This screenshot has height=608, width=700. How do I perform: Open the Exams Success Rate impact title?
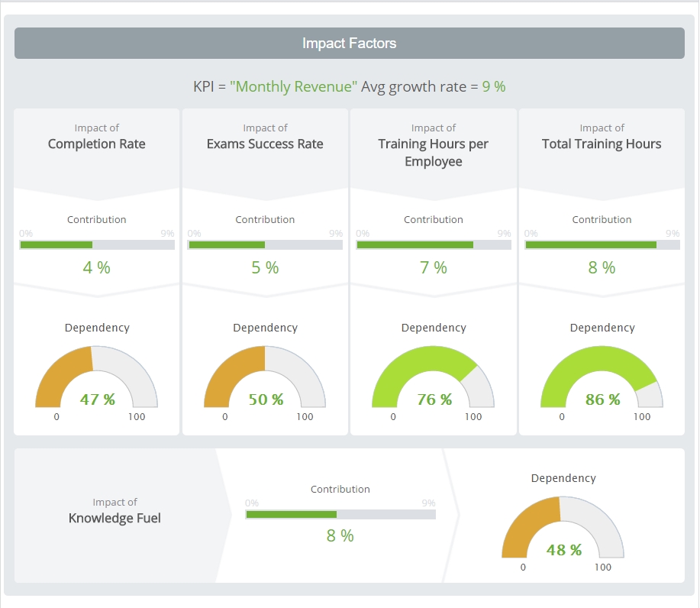coord(265,144)
